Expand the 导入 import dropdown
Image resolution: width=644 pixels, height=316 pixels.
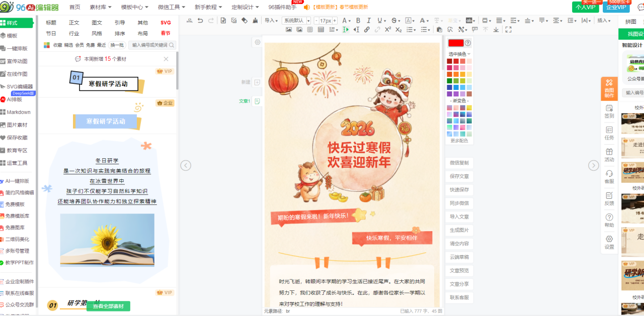click(272, 21)
